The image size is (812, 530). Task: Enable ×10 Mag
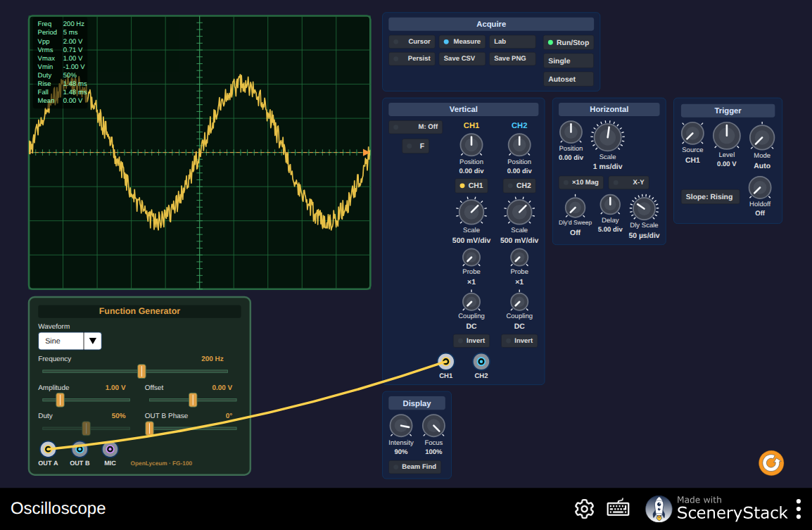tap(581, 182)
